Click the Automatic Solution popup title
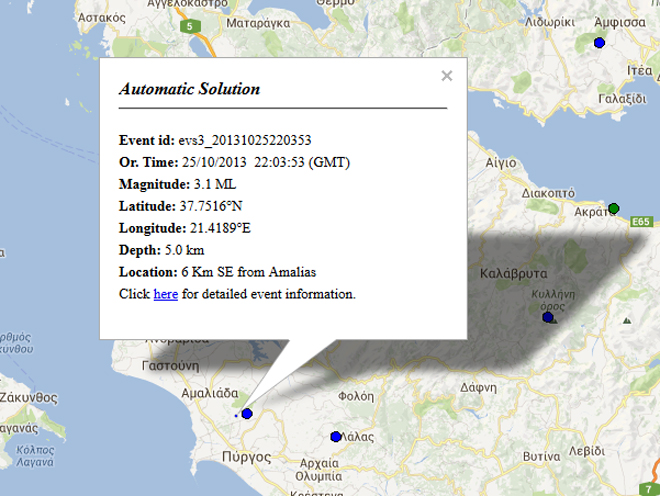This screenshot has width=660, height=496. click(x=189, y=89)
